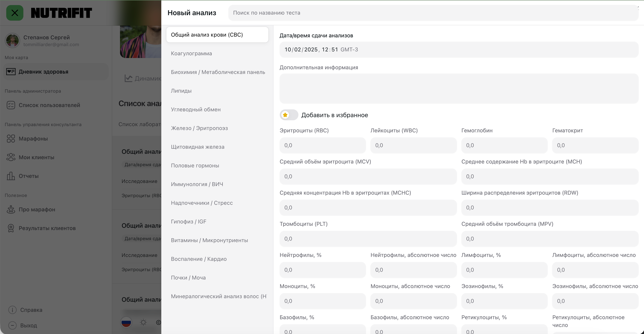Toggle the sun brightness theme icon

[x=143, y=322]
